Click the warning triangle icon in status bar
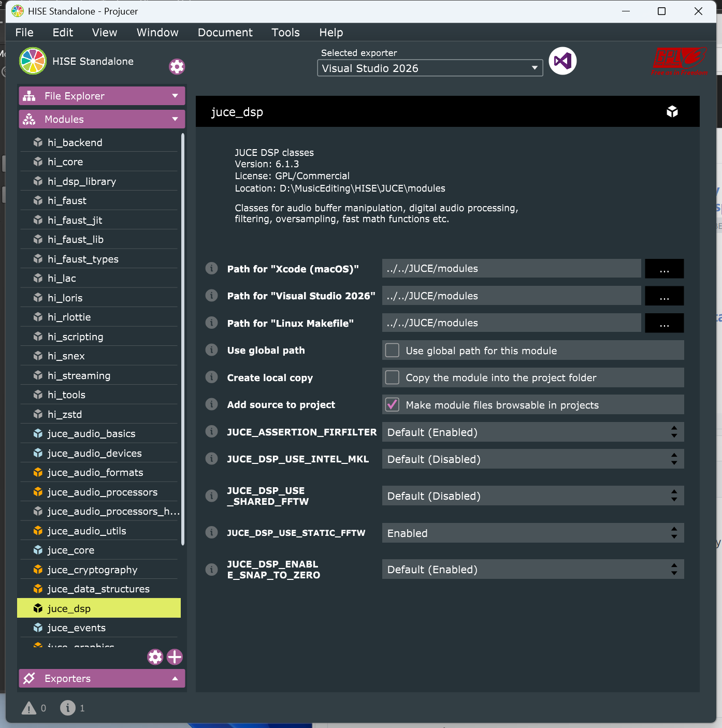 pyautogui.click(x=29, y=708)
